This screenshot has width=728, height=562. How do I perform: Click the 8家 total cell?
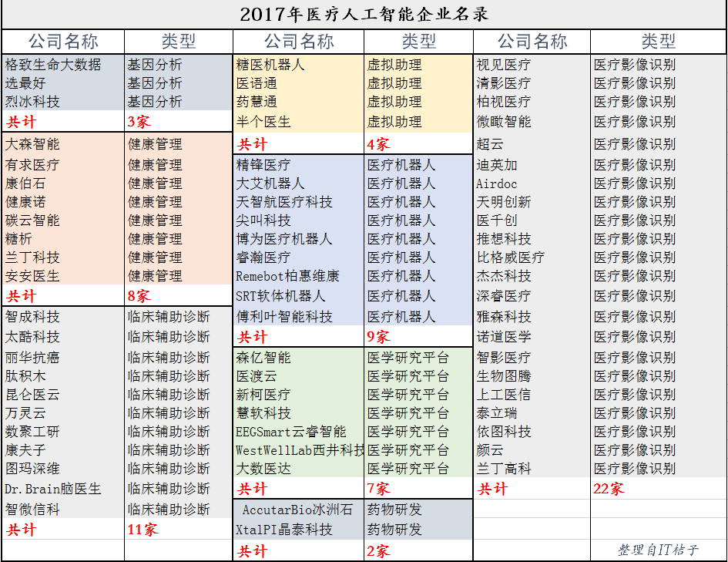[x=139, y=296]
